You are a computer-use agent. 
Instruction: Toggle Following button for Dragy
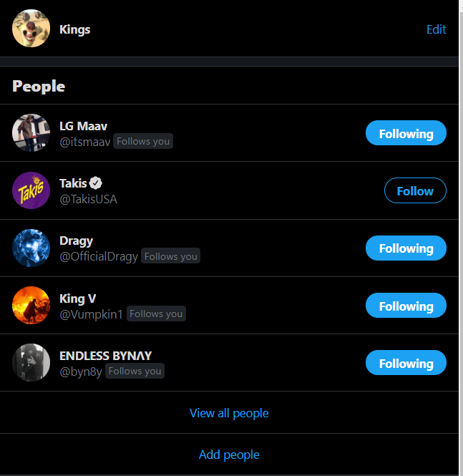[406, 248]
